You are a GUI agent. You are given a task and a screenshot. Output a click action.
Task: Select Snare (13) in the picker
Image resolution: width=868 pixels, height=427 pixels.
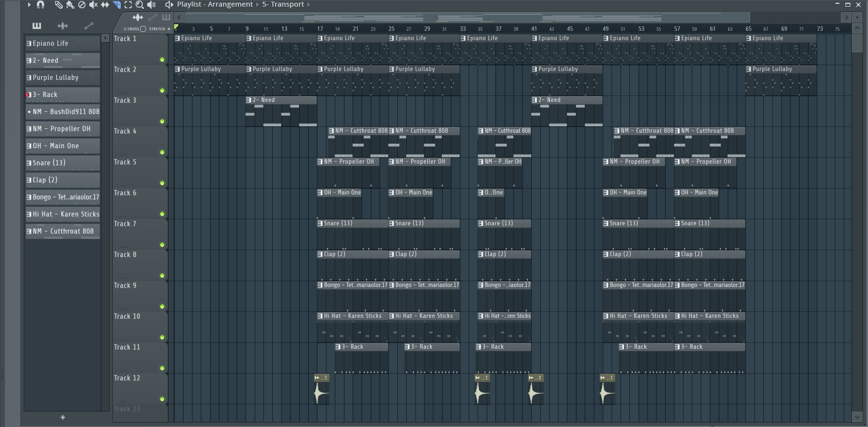tap(63, 163)
